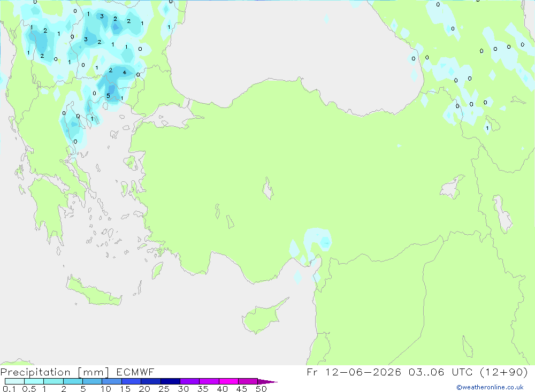Select the 35–40 mm legend swatch

pyautogui.click(x=209, y=381)
